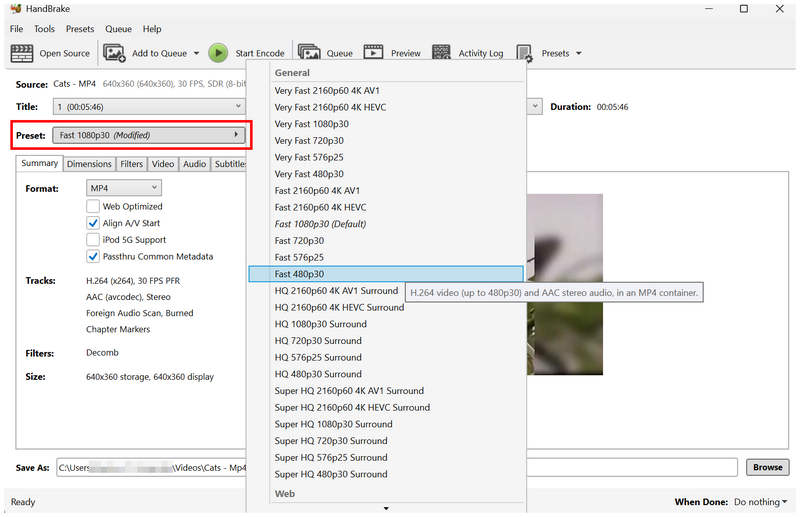
Task: Open the Preset selector Fast 1080p30 (Modified)
Action: [149, 135]
